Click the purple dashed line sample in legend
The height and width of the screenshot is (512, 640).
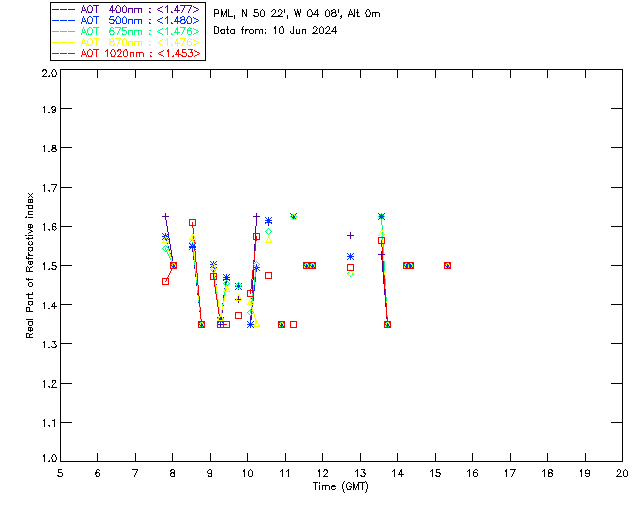(64, 9)
